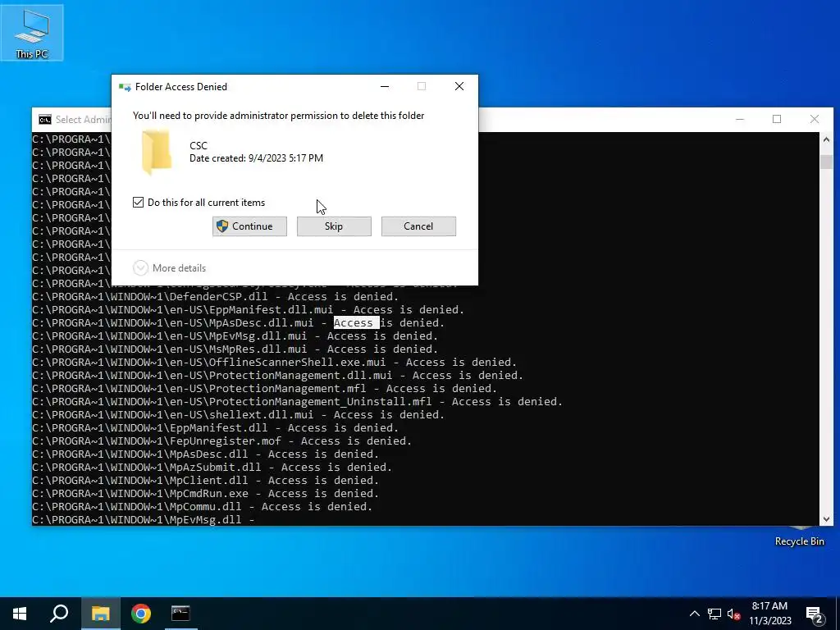840x630 pixels.
Task: Click the console scrollbar down arrow
Action: point(826,518)
